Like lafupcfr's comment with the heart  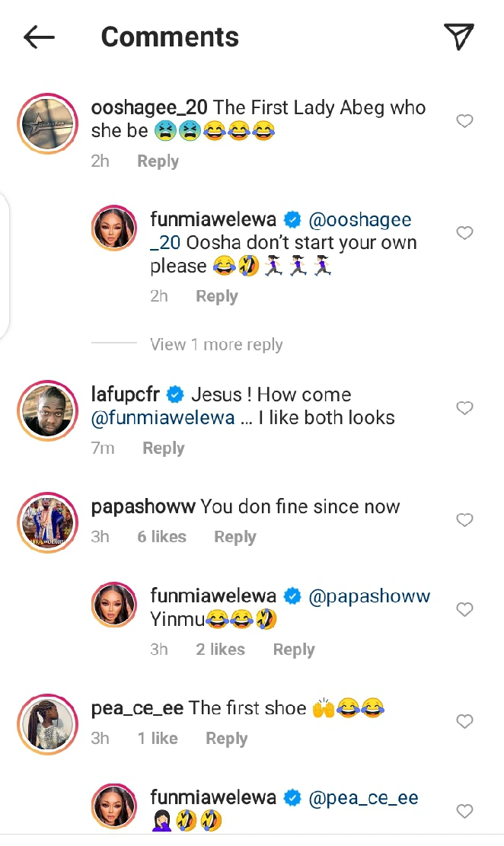coord(464,408)
